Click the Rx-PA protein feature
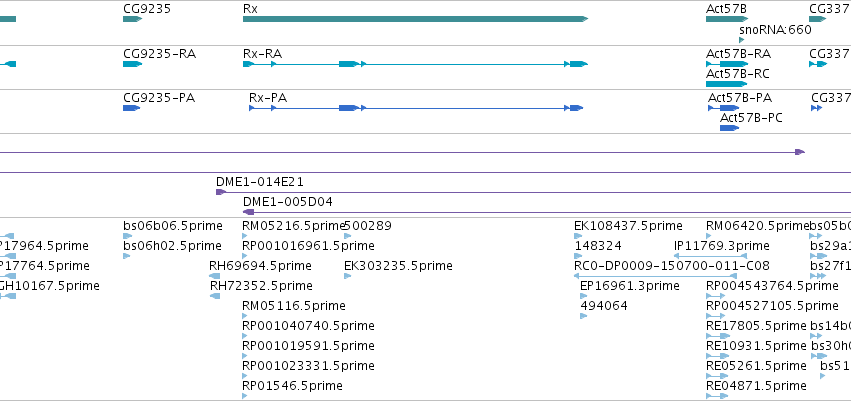 coord(416,108)
